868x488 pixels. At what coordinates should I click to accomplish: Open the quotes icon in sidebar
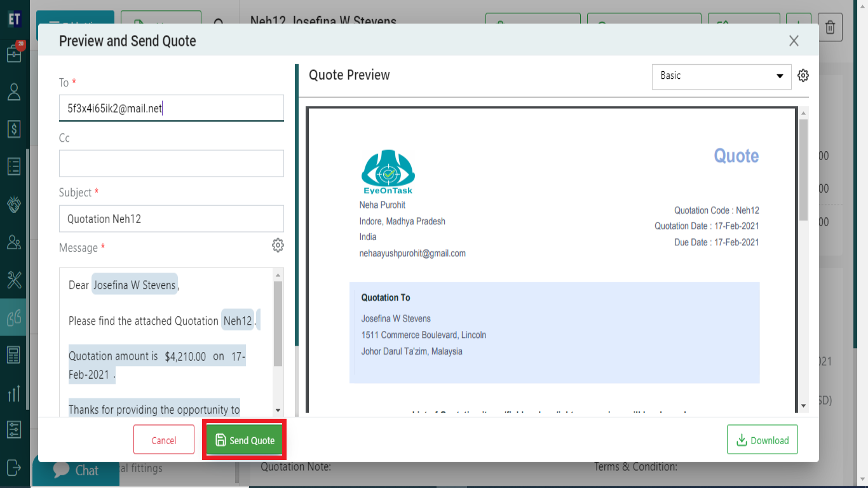pos(14,317)
